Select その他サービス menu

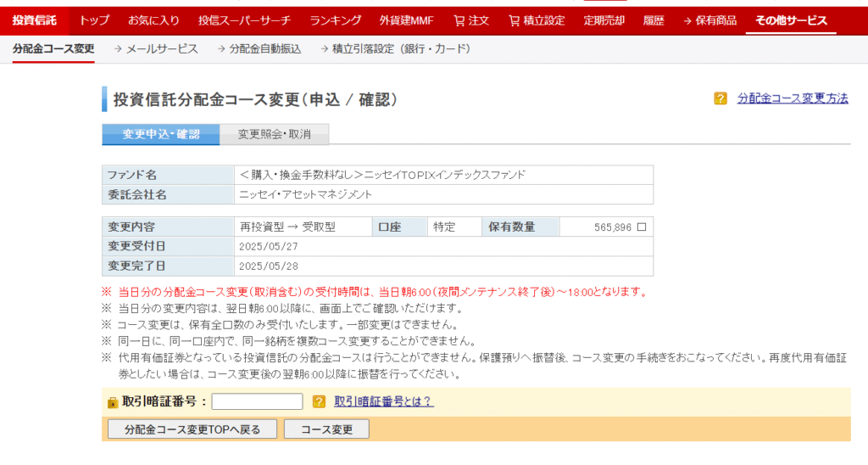click(x=791, y=21)
